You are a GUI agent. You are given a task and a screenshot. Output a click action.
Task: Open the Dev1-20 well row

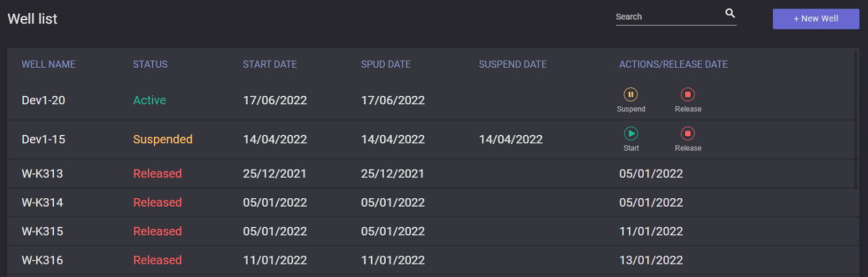point(43,100)
